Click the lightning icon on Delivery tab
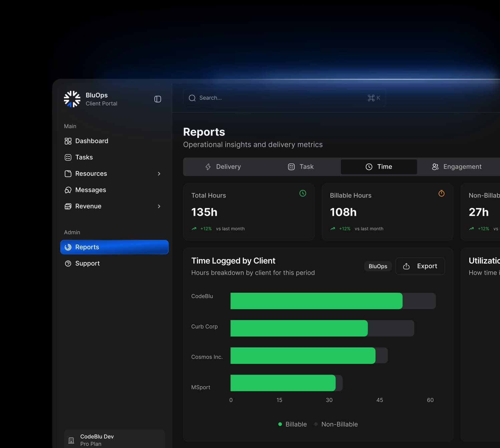The height and width of the screenshot is (448, 500). point(208,167)
